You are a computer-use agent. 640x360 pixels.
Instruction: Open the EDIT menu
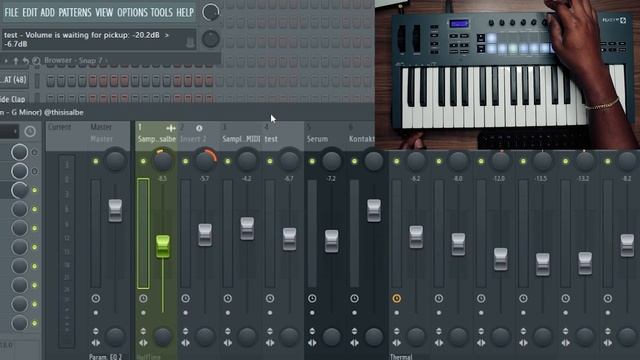[x=29, y=13]
